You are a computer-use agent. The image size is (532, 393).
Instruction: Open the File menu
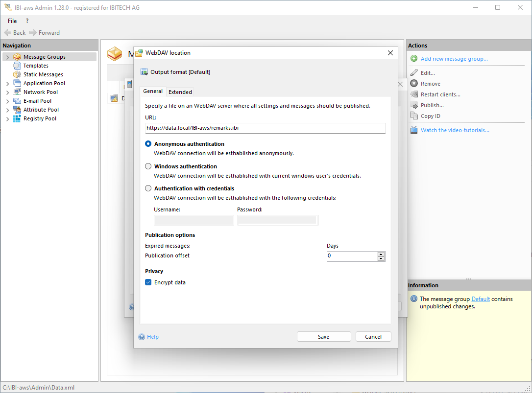coord(12,21)
